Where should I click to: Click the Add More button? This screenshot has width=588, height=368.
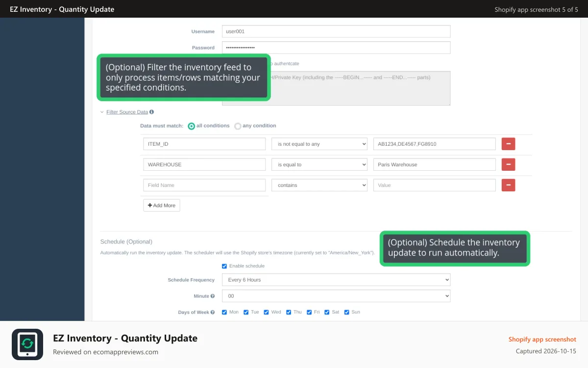162,205
